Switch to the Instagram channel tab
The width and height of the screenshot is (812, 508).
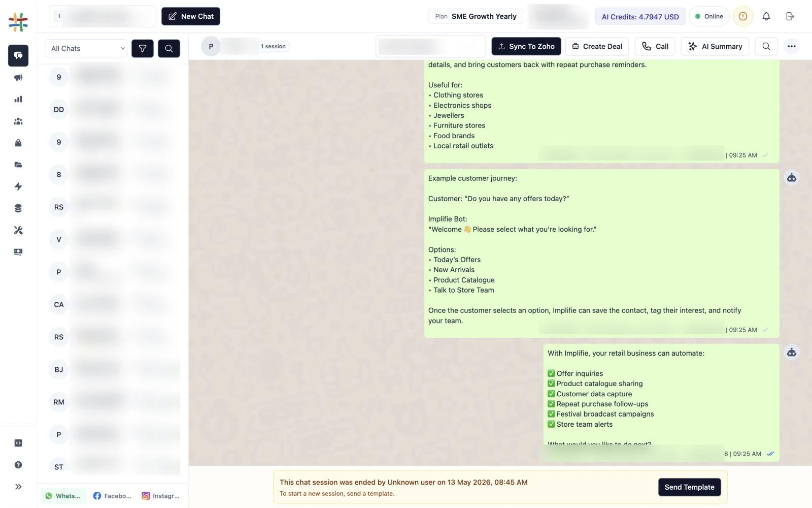tap(160, 496)
